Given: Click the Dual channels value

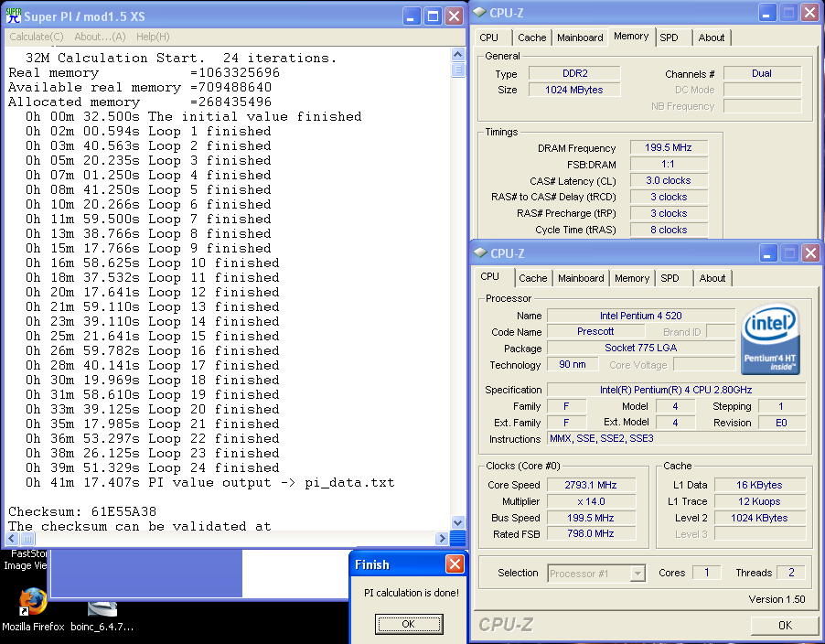Looking at the screenshot, I should (x=762, y=74).
